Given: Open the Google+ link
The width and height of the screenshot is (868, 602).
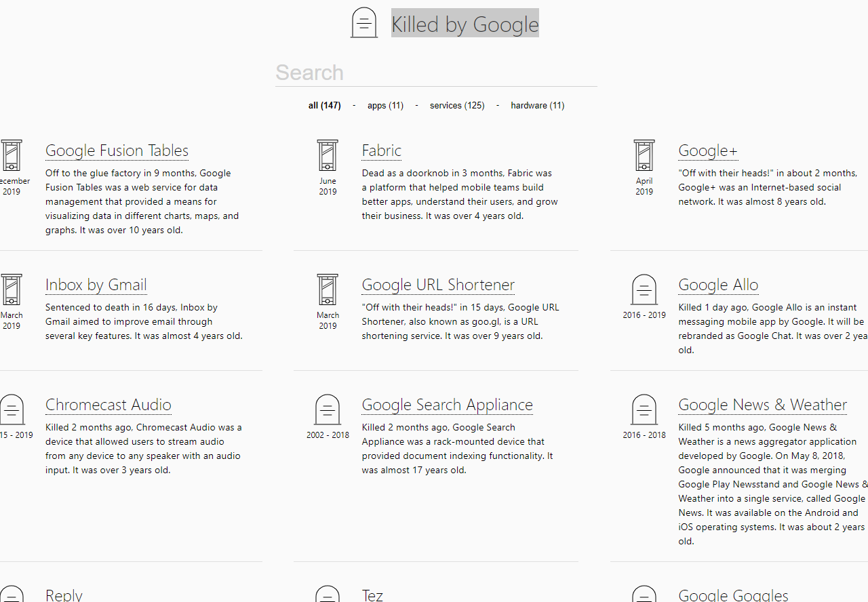Looking at the screenshot, I should (708, 150).
